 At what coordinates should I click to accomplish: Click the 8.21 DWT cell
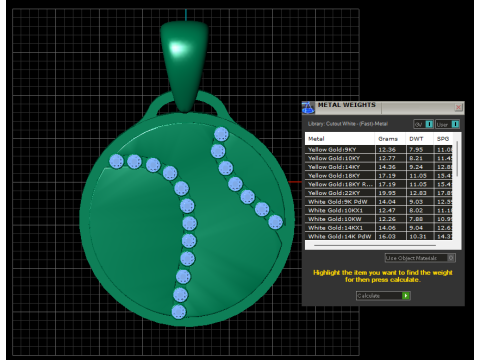(420, 158)
